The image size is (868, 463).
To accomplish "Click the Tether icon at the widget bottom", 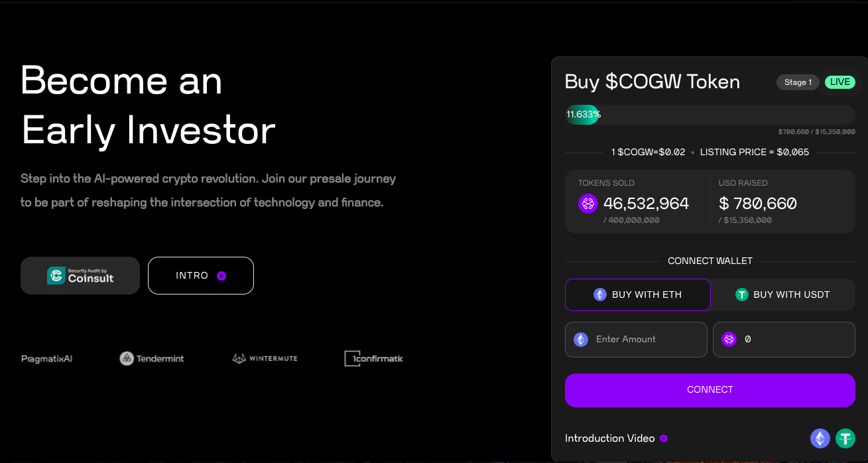I will point(845,438).
